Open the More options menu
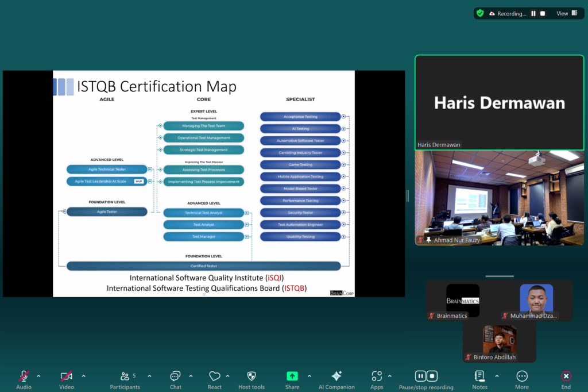 point(522,376)
